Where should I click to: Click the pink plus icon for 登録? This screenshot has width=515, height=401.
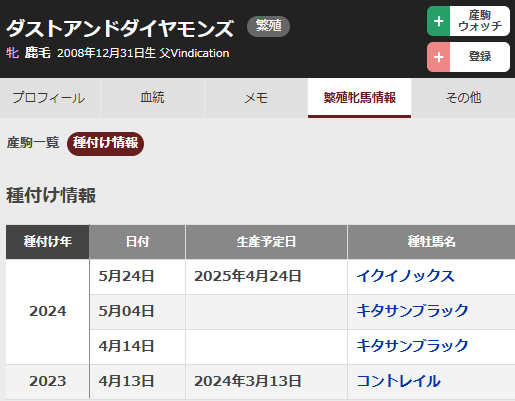(x=439, y=57)
